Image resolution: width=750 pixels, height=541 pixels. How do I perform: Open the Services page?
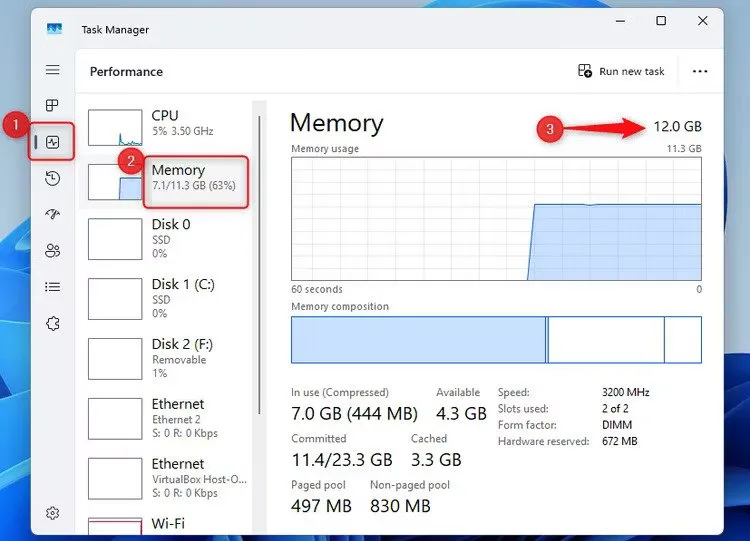pyautogui.click(x=53, y=323)
